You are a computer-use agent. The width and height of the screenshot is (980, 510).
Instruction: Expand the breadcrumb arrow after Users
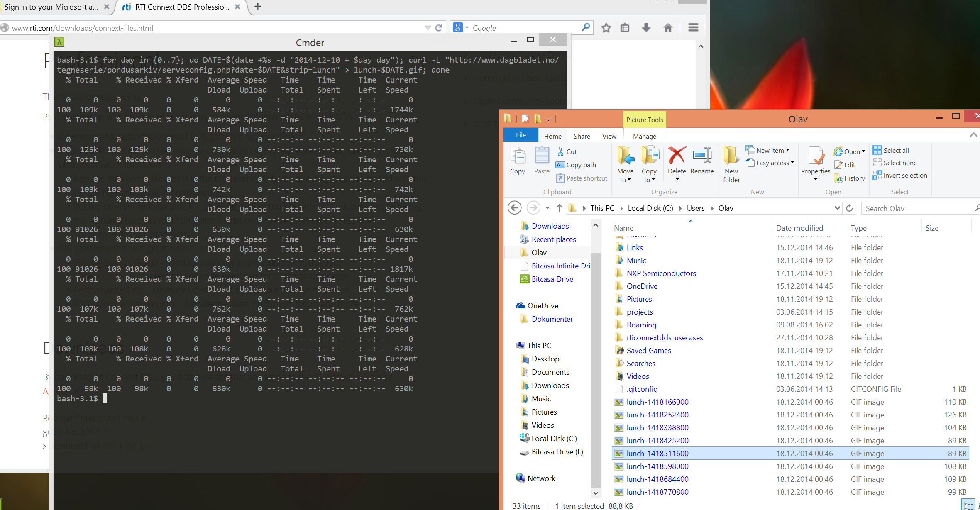tap(712, 208)
